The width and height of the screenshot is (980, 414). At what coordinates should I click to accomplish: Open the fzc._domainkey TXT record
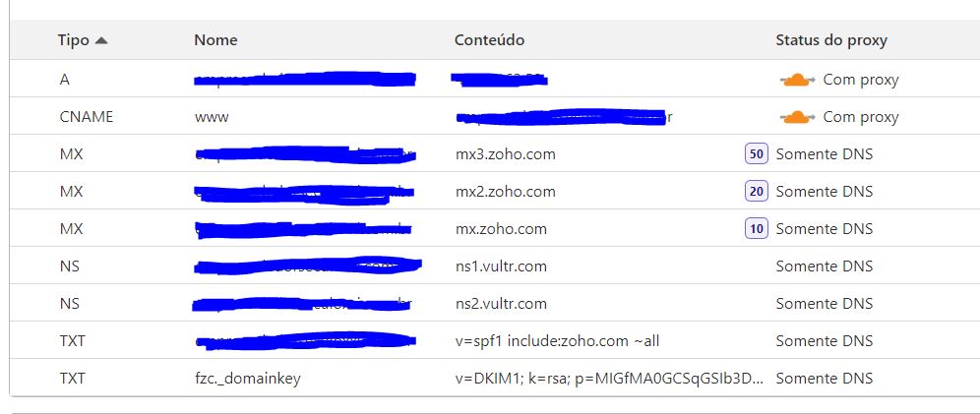click(x=248, y=379)
